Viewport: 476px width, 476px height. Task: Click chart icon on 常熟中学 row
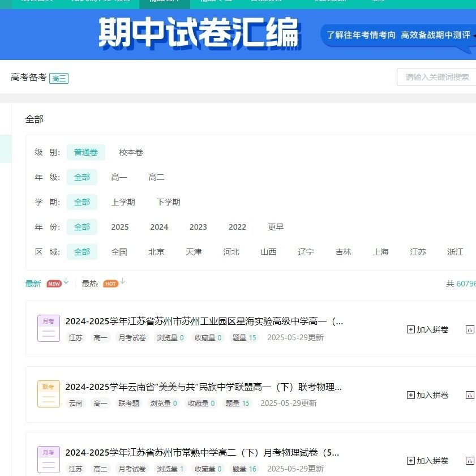[x=470, y=461]
